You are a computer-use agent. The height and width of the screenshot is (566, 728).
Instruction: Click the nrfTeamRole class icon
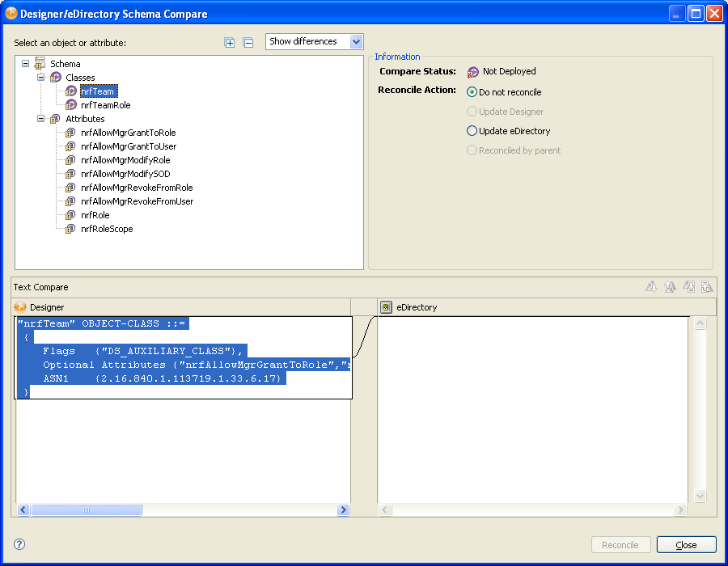tap(71, 105)
